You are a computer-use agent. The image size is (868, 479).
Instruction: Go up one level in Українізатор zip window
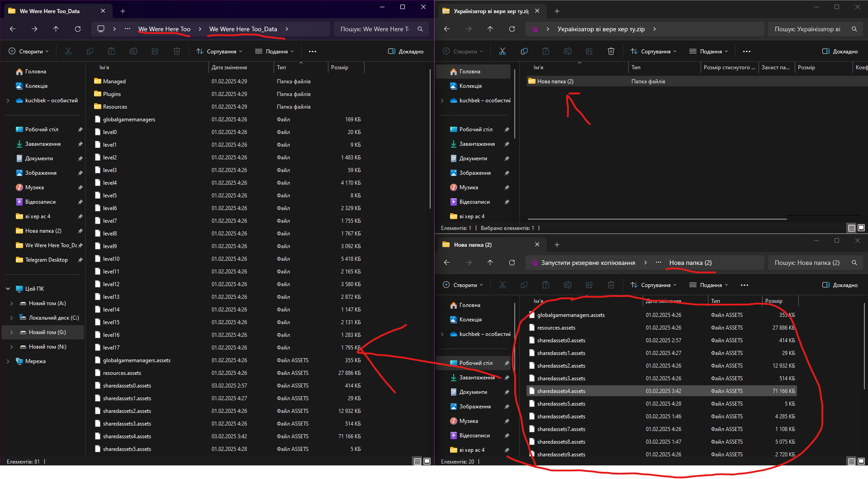490,29
